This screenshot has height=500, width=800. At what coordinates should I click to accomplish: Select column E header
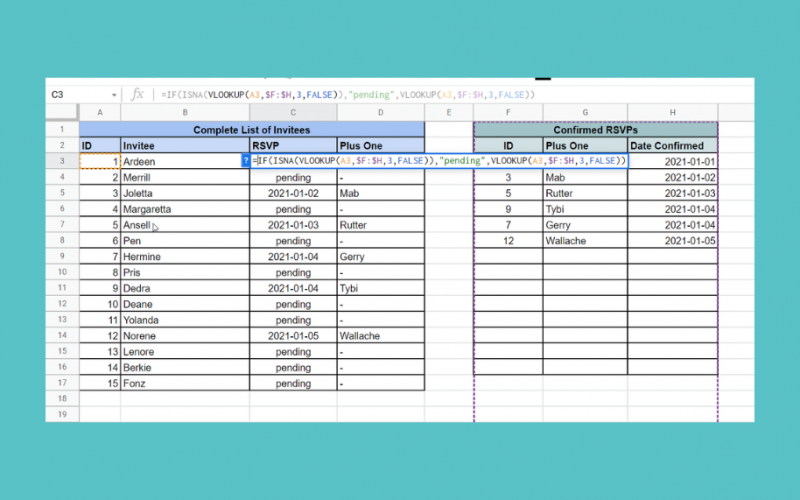pyautogui.click(x=449, y=112)
